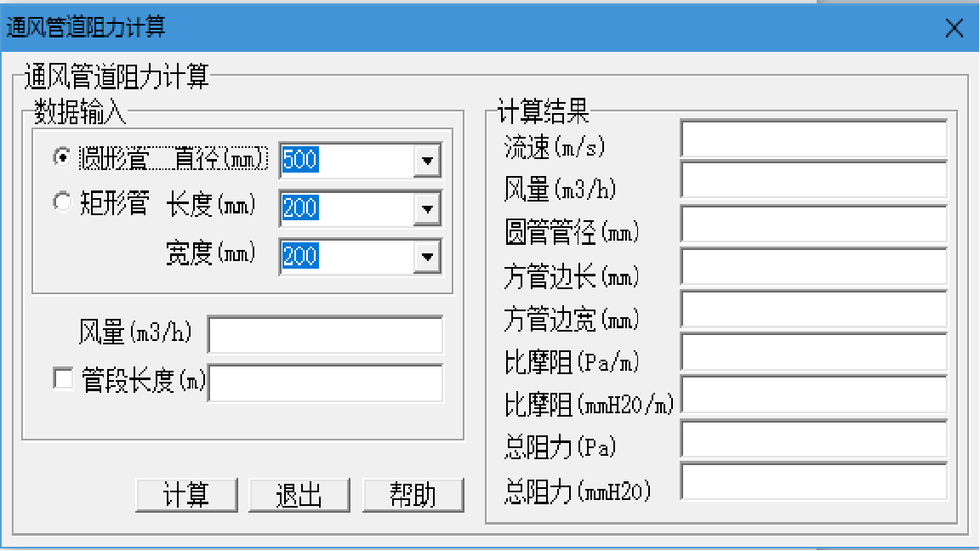Image resolution: width=980 pixels, height=551 pixels.
Task: Click the 总阻力(Pa) result field
Action: 812,439
